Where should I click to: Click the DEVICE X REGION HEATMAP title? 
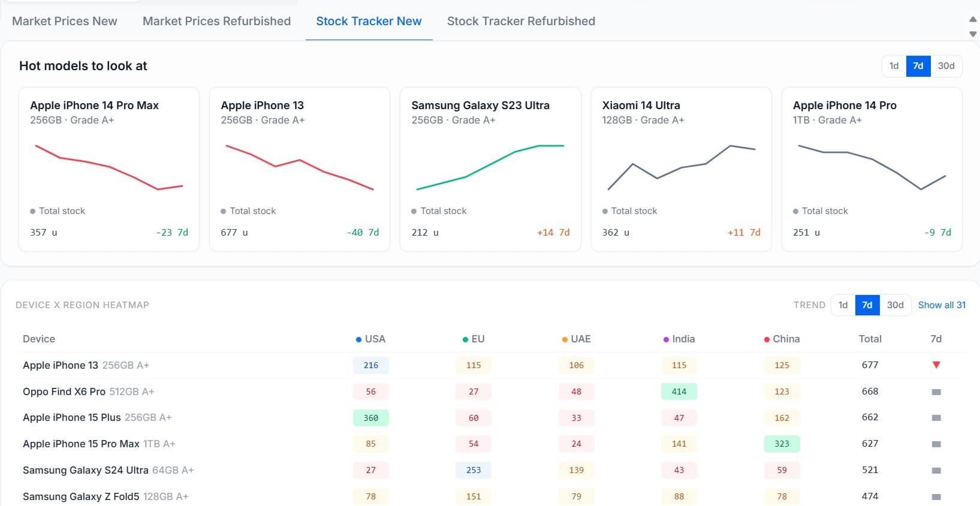pyautogui.click(x=82, y=305)
